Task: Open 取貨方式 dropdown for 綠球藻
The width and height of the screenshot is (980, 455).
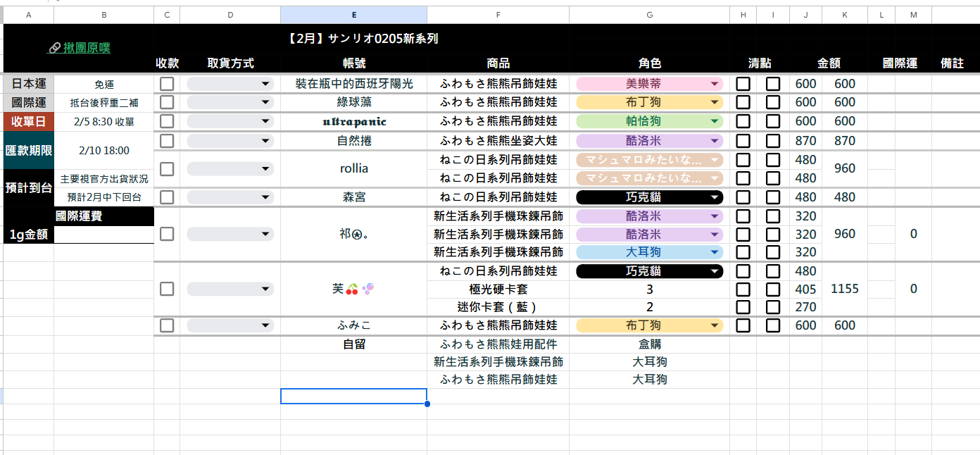Action: pyautogui.click(x=230, y=102)
